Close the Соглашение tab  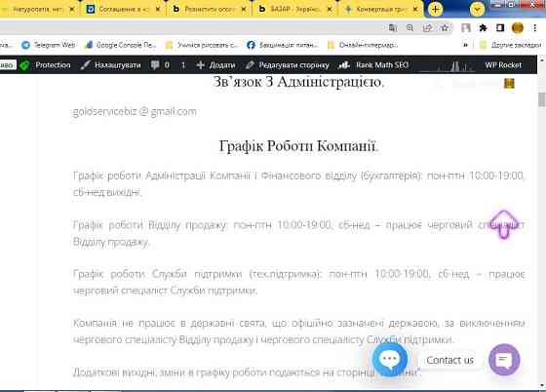[158, 10]
